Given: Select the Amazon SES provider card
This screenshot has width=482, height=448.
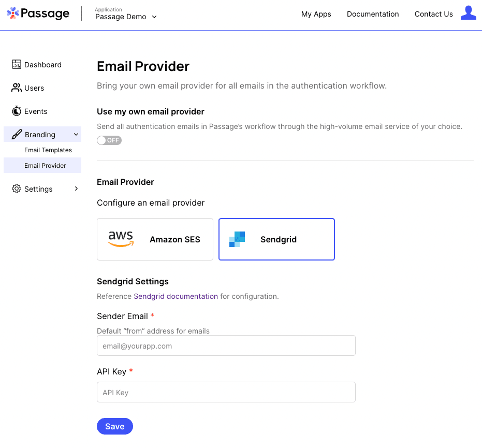Looking at the screenshot, I should (x=155, y=239).
